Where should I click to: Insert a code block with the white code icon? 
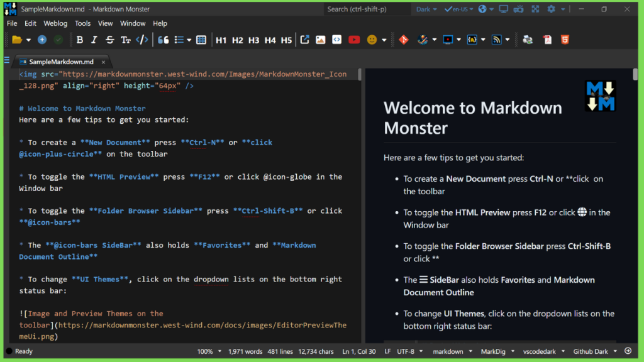pyautogui.click(x=337, y=40)
